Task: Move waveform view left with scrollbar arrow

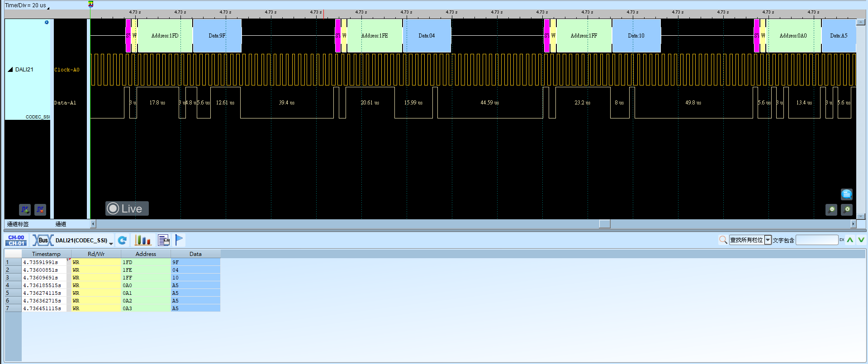Action: (93, 224)
